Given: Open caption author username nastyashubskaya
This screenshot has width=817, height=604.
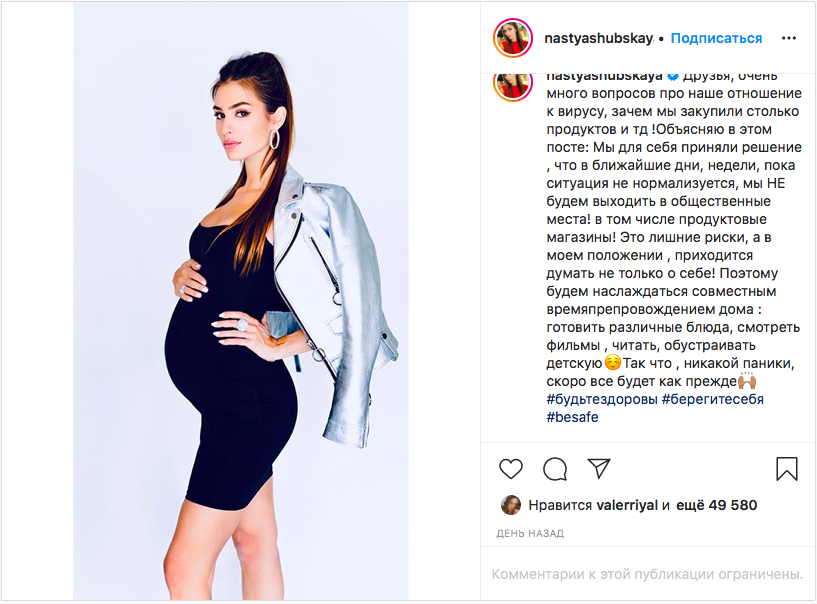Looking at the screenshot, I should [x=604, y=77].
